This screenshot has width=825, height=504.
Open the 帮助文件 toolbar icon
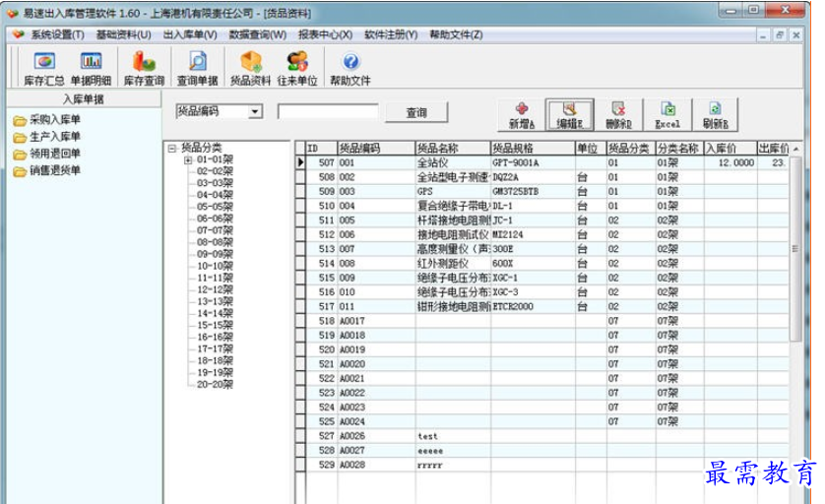pyautogui.click(x=350, y=68)
